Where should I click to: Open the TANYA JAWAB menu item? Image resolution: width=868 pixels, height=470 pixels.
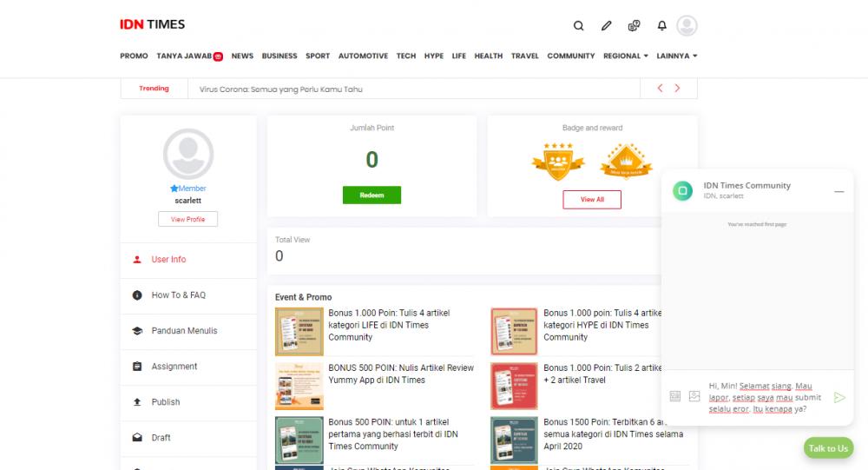(184, 56)
